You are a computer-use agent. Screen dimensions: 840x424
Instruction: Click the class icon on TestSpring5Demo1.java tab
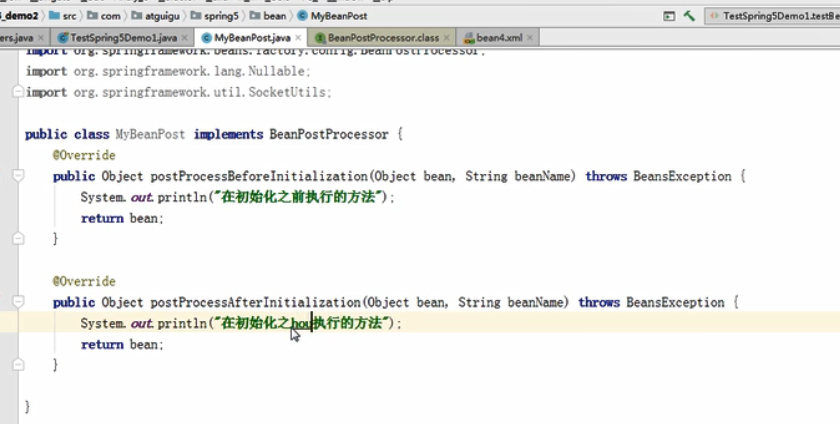[x=63, y=38]
